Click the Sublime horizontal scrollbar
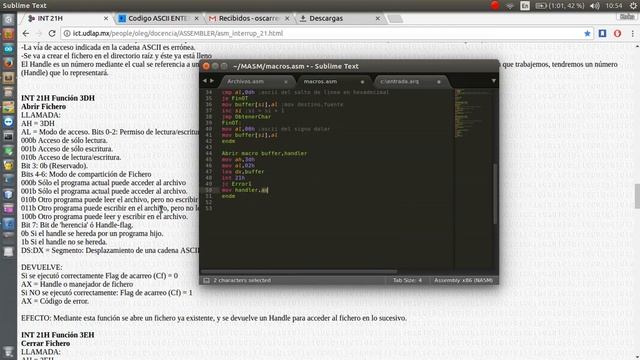This screenshot has width=640, height=360. 299,271
